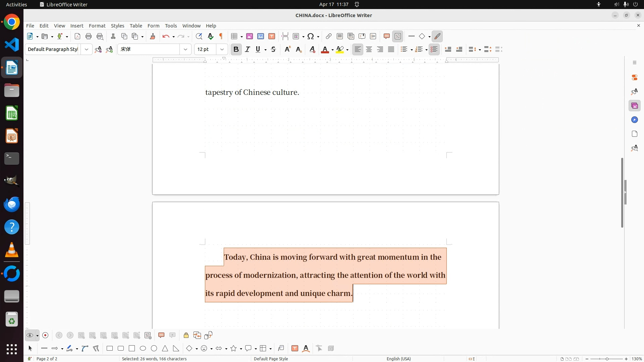Open the font name dropdown arrow
The height and width of the screenshot is (362, 644).
point(185,50)
